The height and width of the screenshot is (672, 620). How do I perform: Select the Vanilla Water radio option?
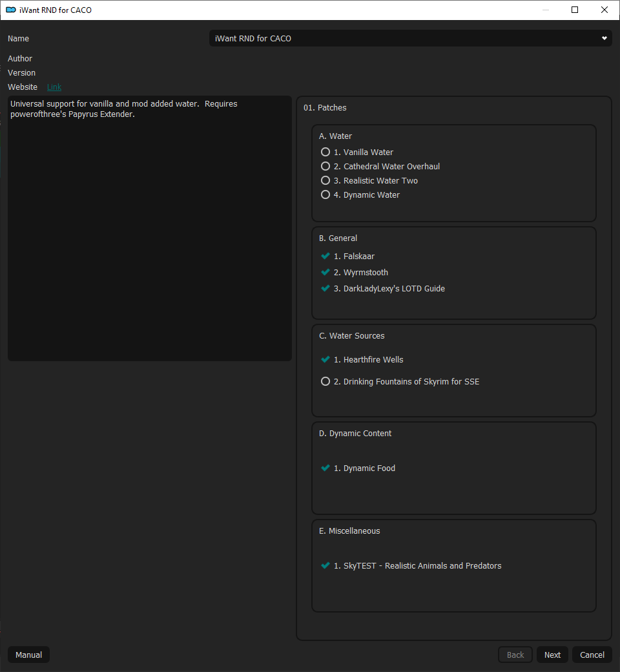325,152
